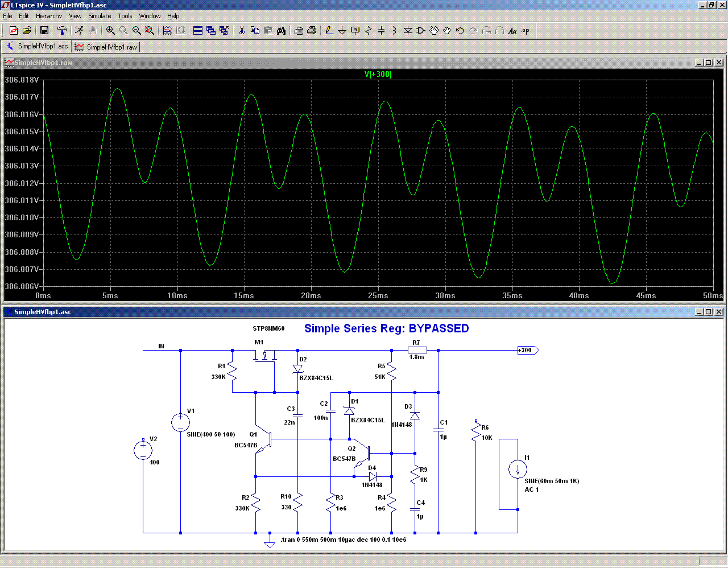This screenshot has height=568, width=728.
Task: Switch to the SimpleHVfbp1.raw tab
Action: point(106,47)
